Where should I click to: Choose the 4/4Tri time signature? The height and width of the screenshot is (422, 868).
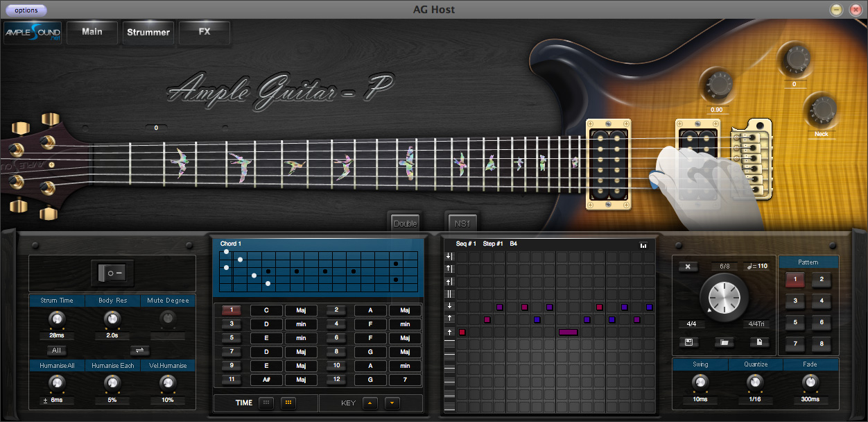pyautogui.click(x=756, y=324)
